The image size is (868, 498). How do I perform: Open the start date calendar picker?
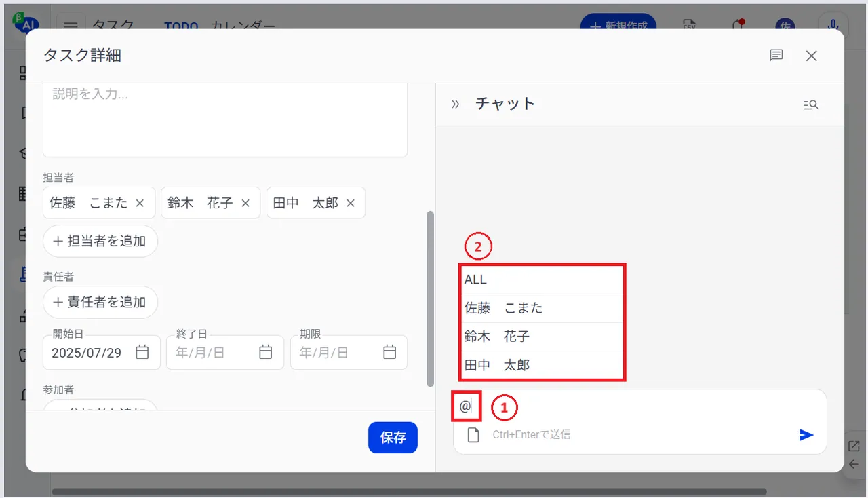[142, 352]
